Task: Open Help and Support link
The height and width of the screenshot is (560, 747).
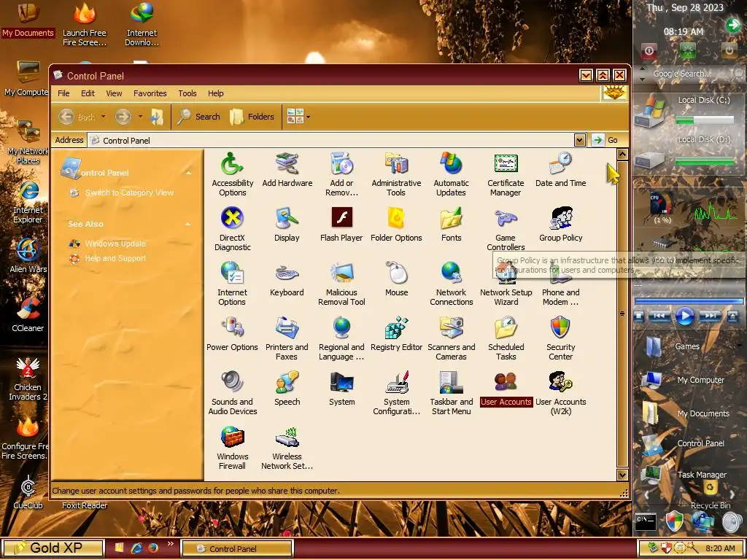Action: click(115, 258)
